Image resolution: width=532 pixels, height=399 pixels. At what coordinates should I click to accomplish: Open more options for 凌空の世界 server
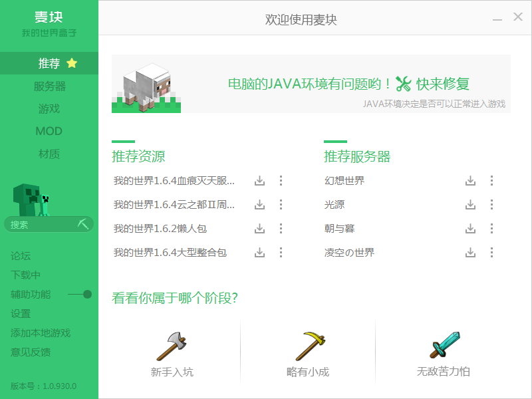point(491,253)
